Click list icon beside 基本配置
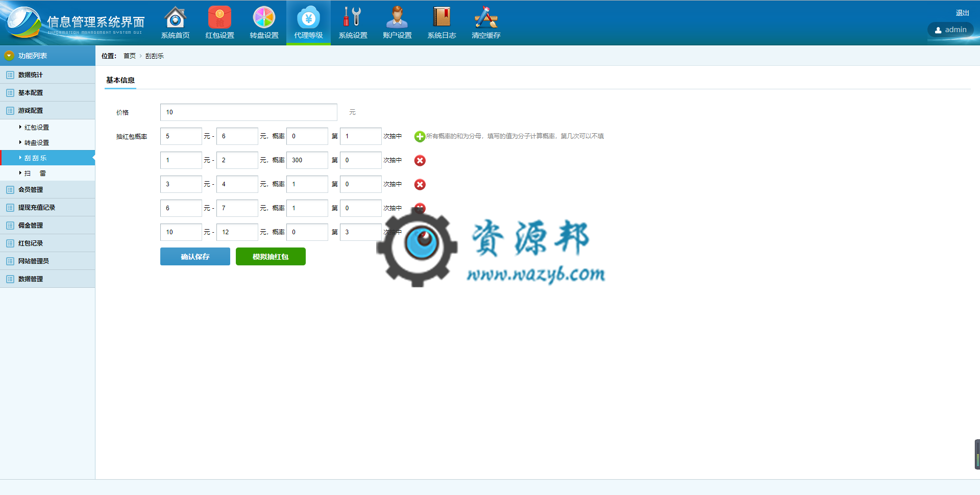 coord(10,93)
